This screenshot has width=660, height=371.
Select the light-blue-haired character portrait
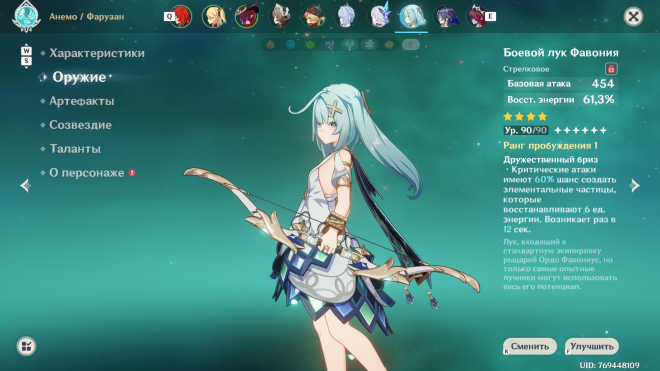click(x=346, y=16)
